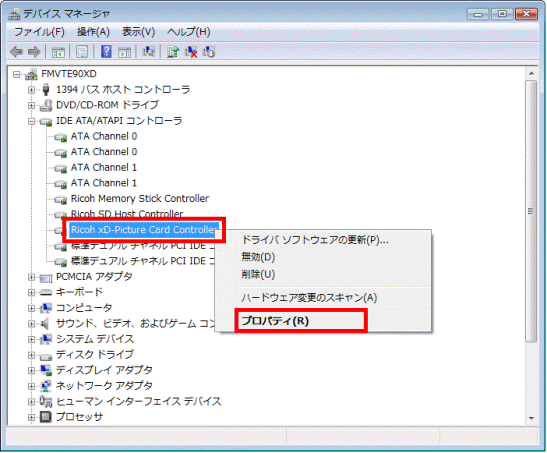This screenshot has height=453, width=547.
Task: Choose ハードウェア変更のスキャン(A) in context menu
Action: pos(309,298)
